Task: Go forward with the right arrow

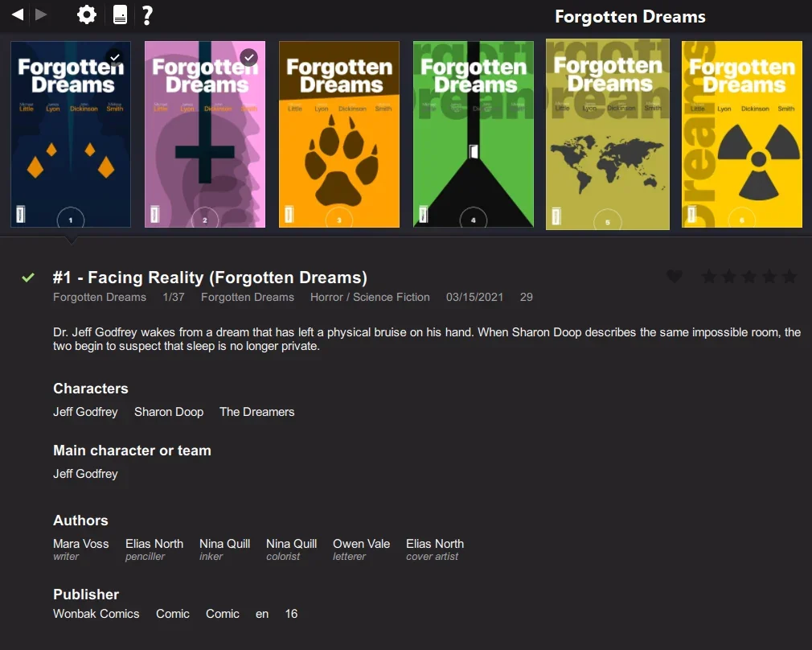Action: (41, 14)
